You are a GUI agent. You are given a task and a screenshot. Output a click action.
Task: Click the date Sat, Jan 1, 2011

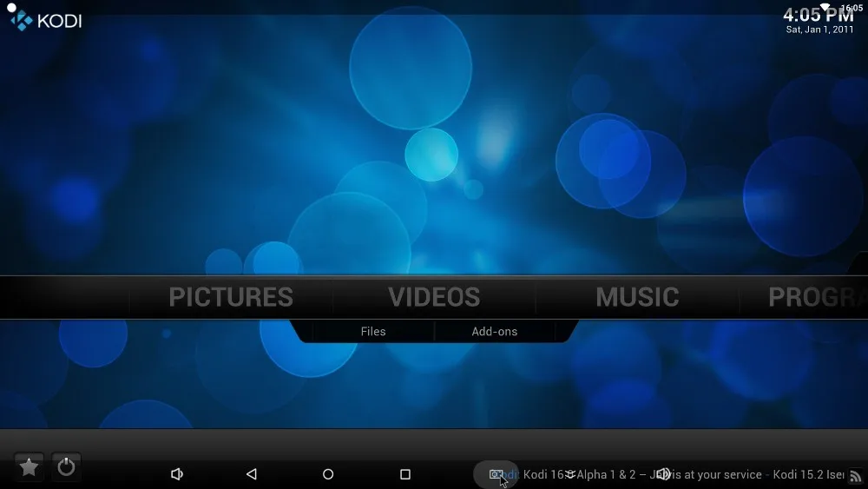[820, 30]
